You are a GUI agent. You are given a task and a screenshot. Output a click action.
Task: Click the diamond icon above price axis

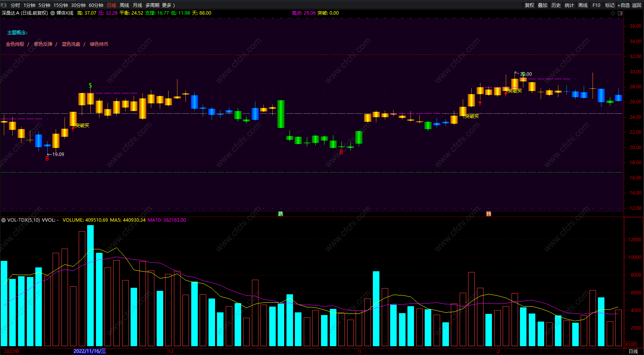tap(613, 13)
